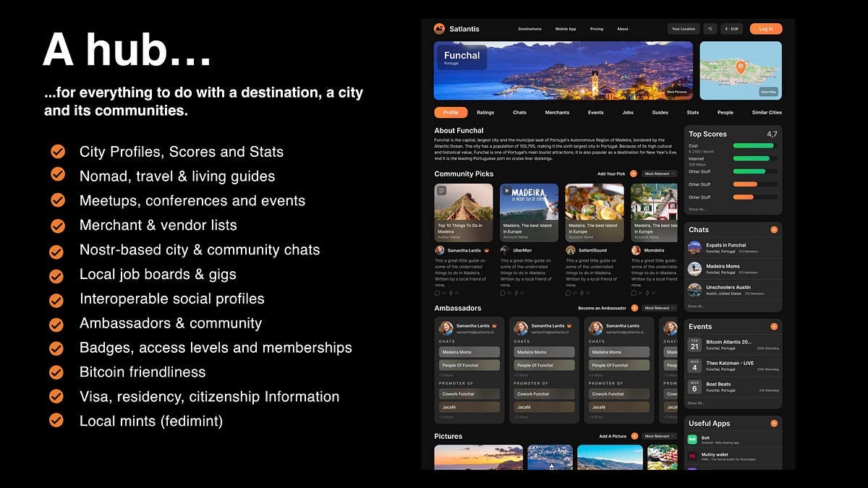Screen dimensions: 868x488
Task: Open Boat Beats event row
Action: point(733,387)
